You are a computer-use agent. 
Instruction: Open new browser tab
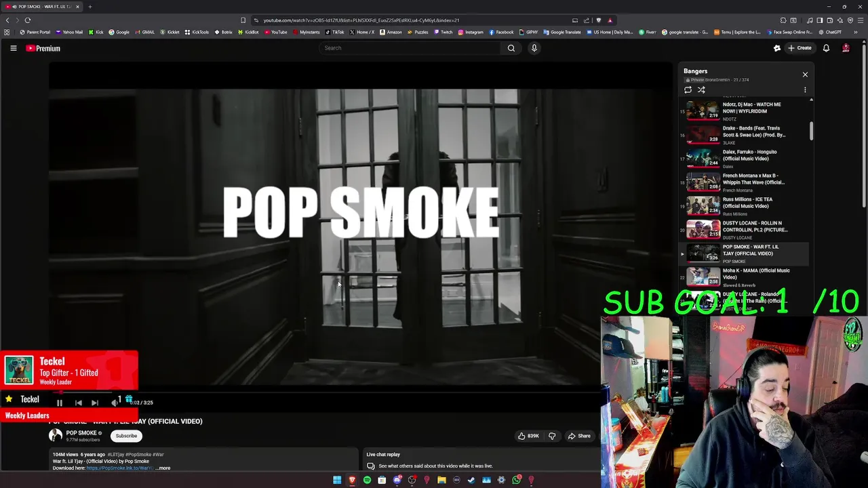click(x=90, y=7)
